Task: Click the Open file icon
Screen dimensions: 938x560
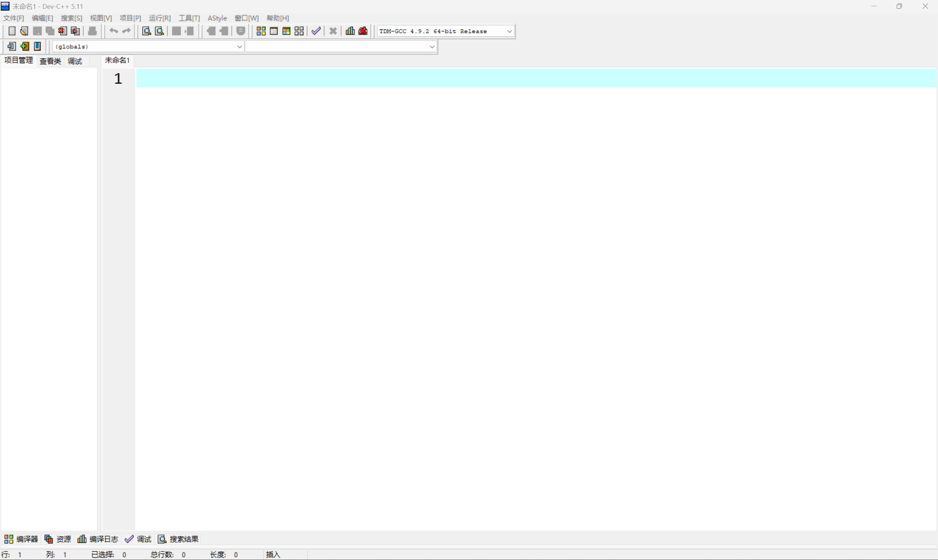Action: click(24, 31)
